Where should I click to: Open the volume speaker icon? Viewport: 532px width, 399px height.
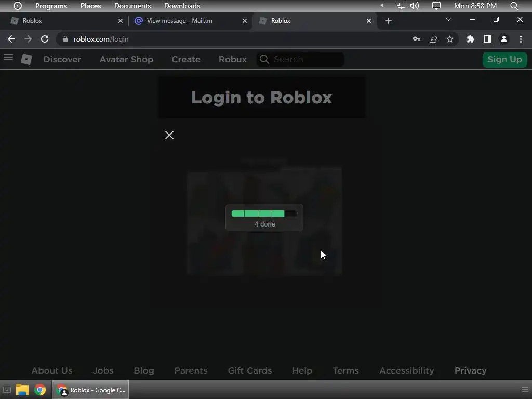(x=414, y=6)
